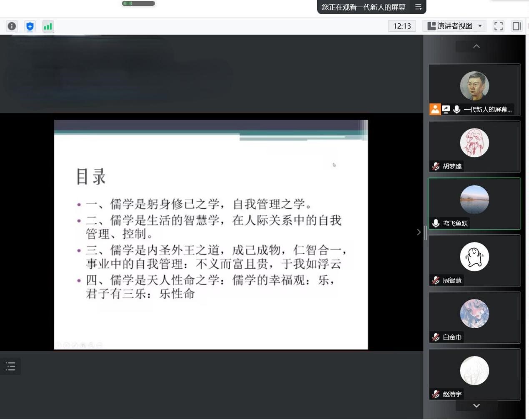The width and height of the screenshot is (529, 420).
Task: Toggle the muted mic of 胡梦臻
Action: (436, 166)
